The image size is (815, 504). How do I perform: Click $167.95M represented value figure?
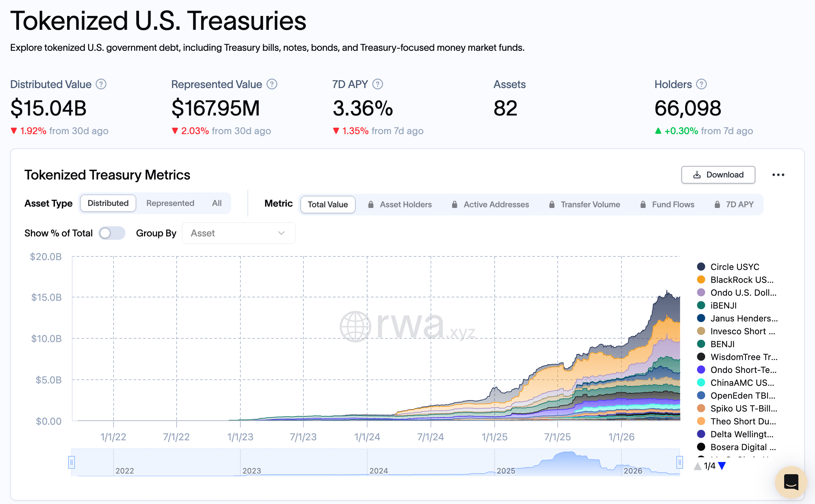click(216, 108)
